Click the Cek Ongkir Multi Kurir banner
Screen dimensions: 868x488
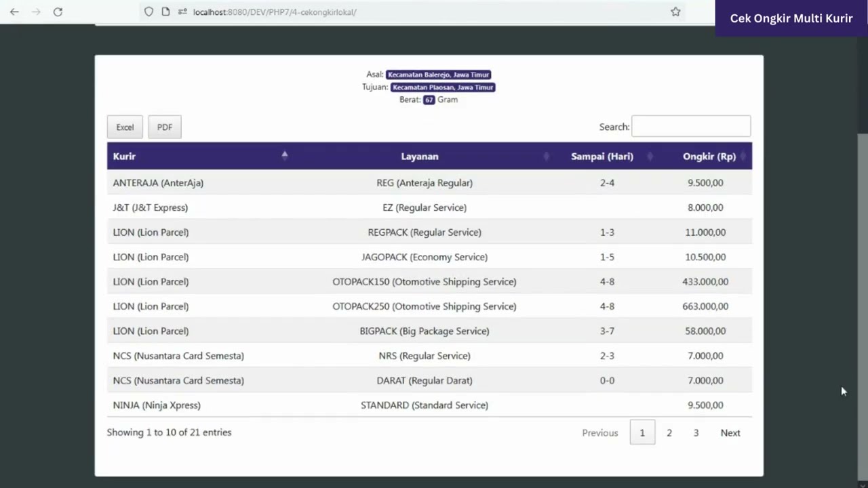(x=791, y=18)
